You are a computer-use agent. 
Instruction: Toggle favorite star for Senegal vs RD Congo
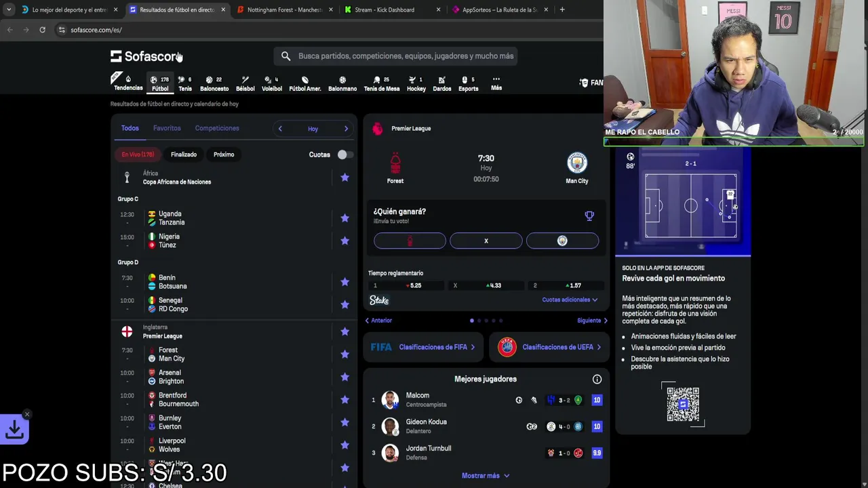344,304
